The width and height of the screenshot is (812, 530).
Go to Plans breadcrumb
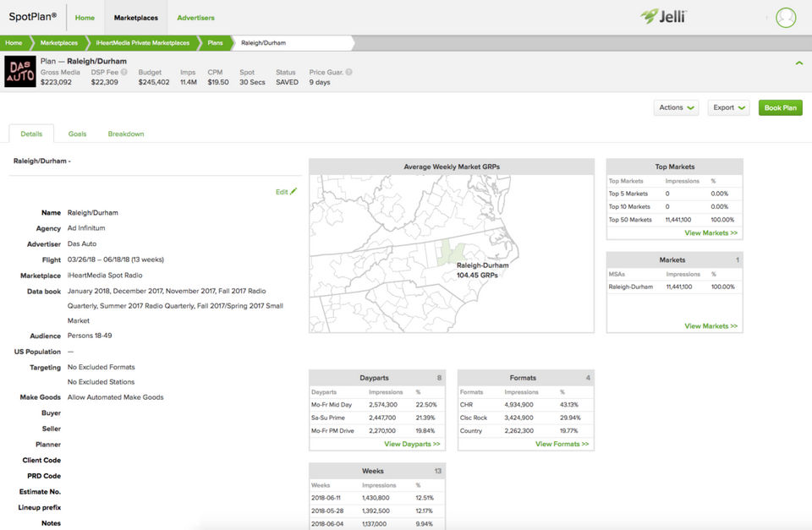click(x=215, y=43)
